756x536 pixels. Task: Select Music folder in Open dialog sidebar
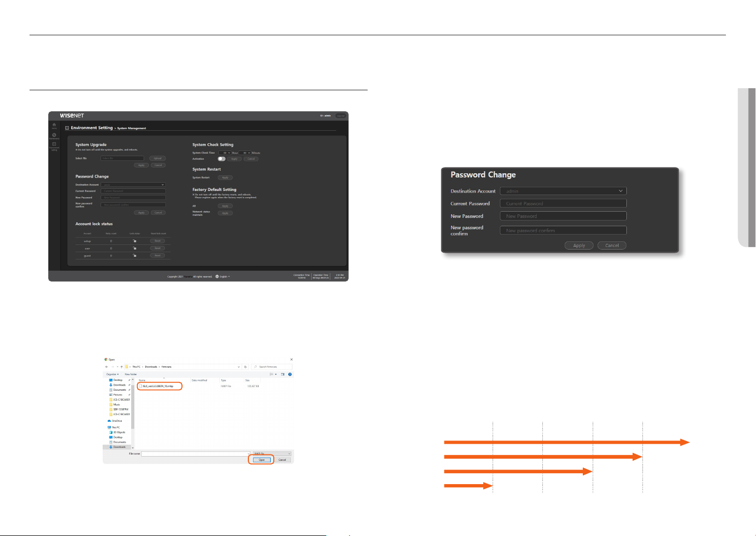(x=115, y=405)
